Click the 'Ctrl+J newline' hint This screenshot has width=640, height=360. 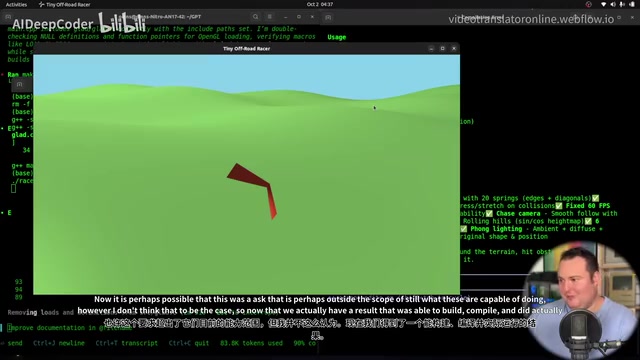pos(59,343)
